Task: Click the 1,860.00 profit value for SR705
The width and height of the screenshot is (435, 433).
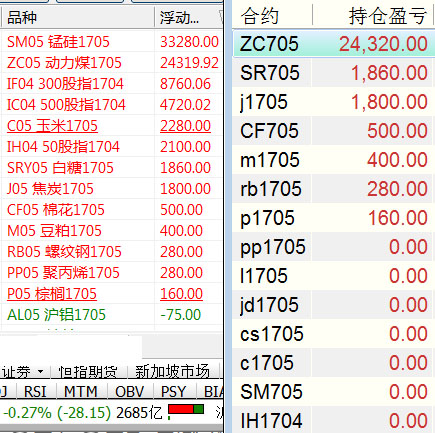Action: 389,73
